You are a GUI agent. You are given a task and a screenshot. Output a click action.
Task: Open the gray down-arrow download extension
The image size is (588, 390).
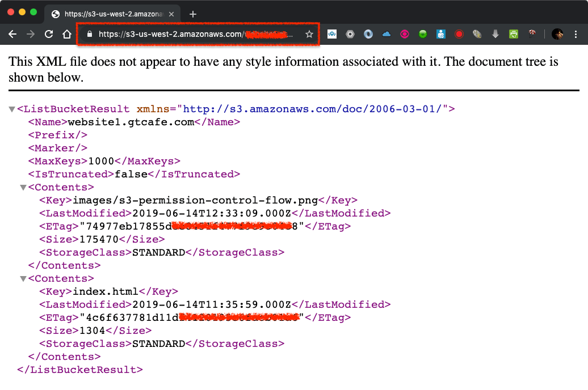pyautogui.click(x=495, y=34)
